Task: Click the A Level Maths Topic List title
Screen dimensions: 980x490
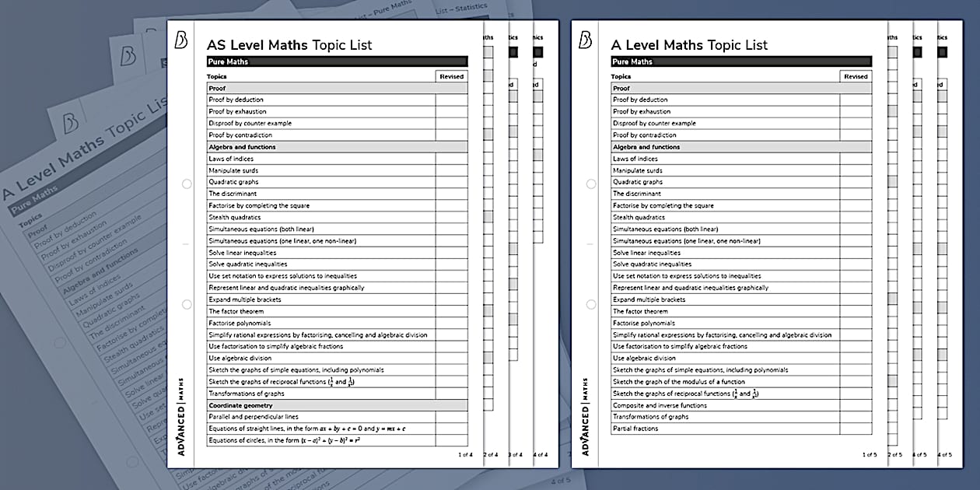Action: (x=689, y=44)
